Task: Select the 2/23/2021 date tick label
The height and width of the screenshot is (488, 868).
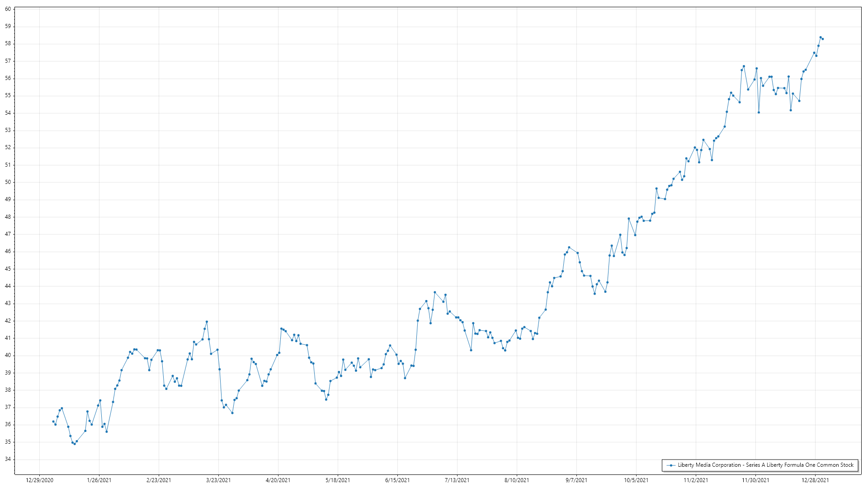Action: (x=159, y=480)
